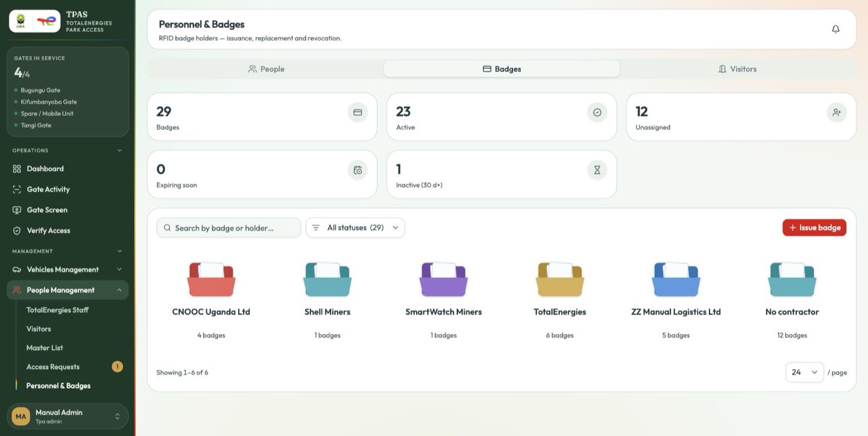Click the Verify Access shield icon
Image resolution: width=868 pixels, height=436 pixels.
(x=17, y=230)
